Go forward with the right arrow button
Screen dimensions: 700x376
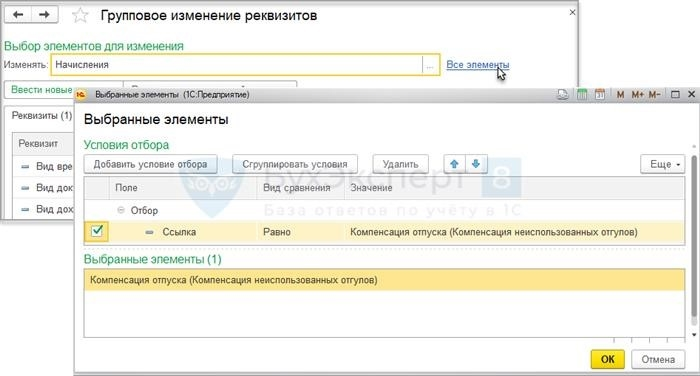click(x=44, y=15)
